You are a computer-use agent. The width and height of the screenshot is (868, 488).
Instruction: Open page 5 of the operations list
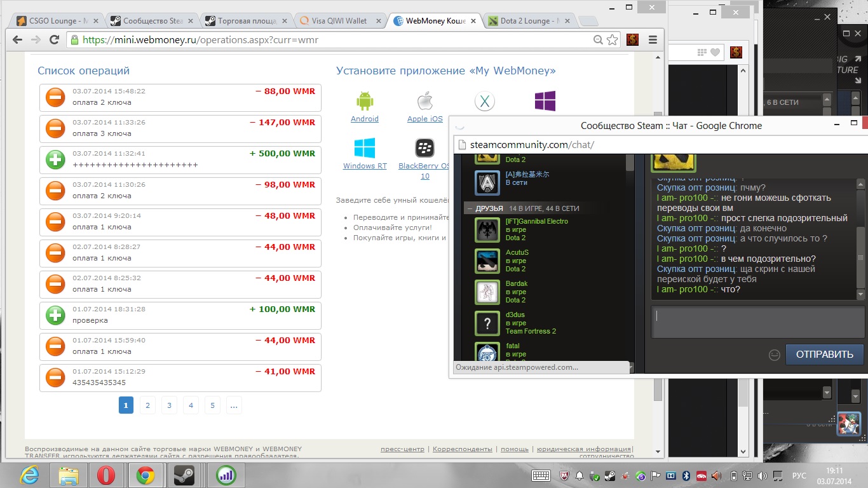click(212, 405)
